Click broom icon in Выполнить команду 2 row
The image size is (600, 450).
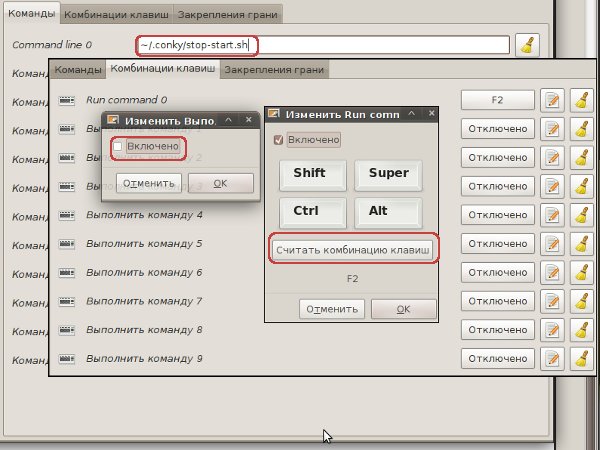point(582,158)
